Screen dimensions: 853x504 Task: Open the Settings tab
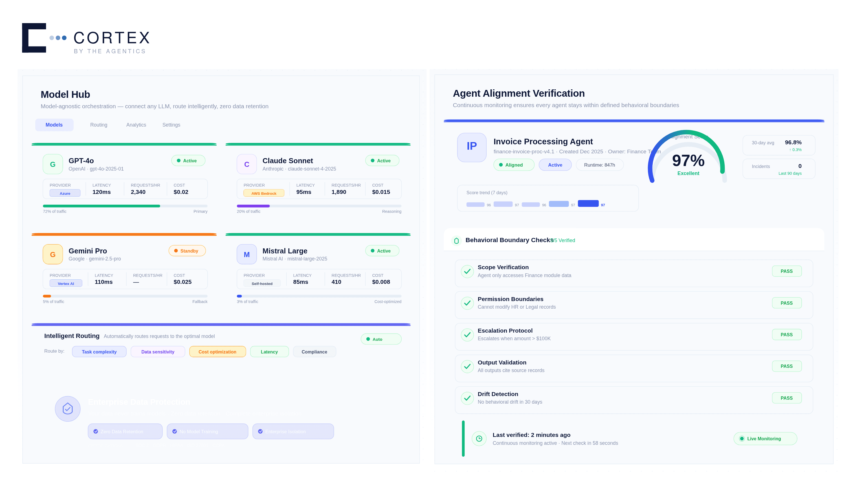[171, 125]
